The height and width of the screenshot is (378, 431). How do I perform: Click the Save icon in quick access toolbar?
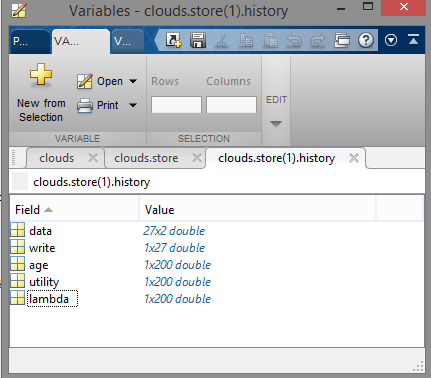(198, 40)
